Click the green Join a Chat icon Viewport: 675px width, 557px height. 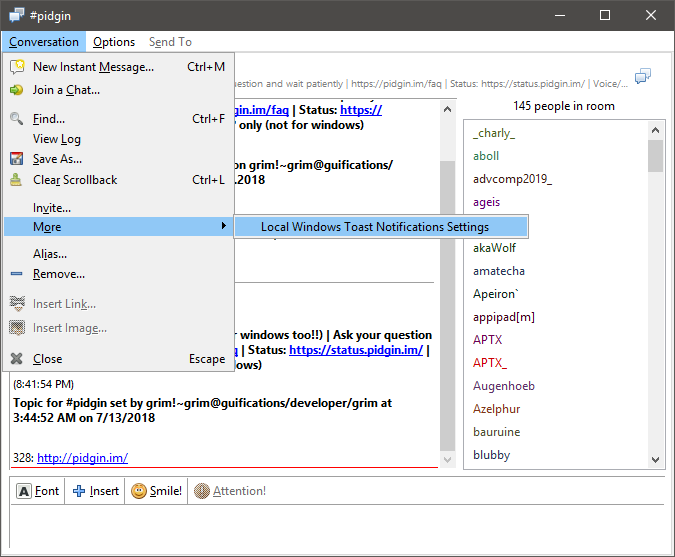[x=17, y=90]
